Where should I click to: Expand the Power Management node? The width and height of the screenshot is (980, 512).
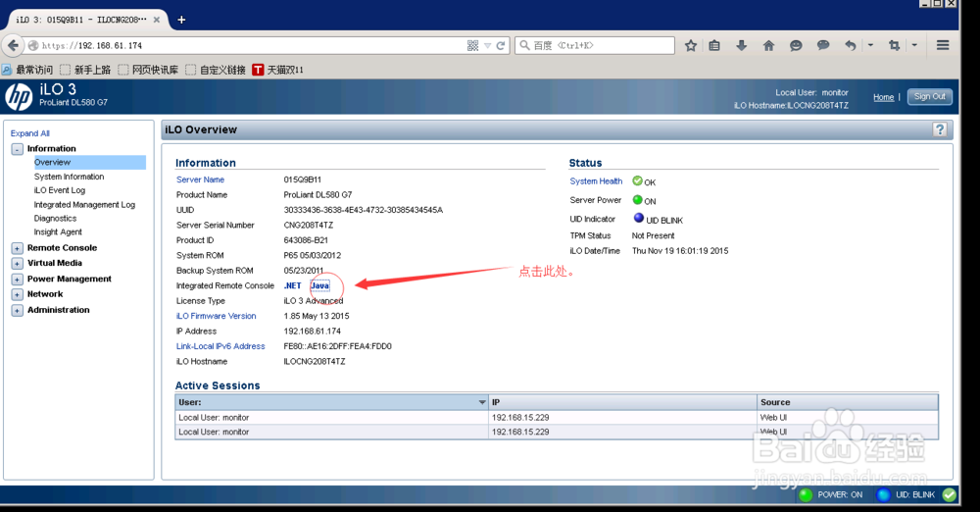pos(17,280)
